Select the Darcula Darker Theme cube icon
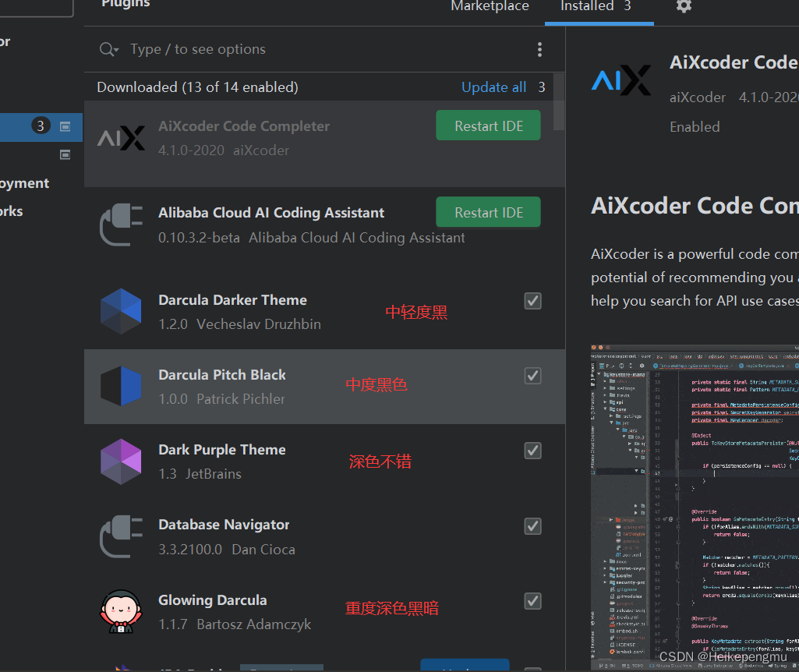 click(121, 311)
